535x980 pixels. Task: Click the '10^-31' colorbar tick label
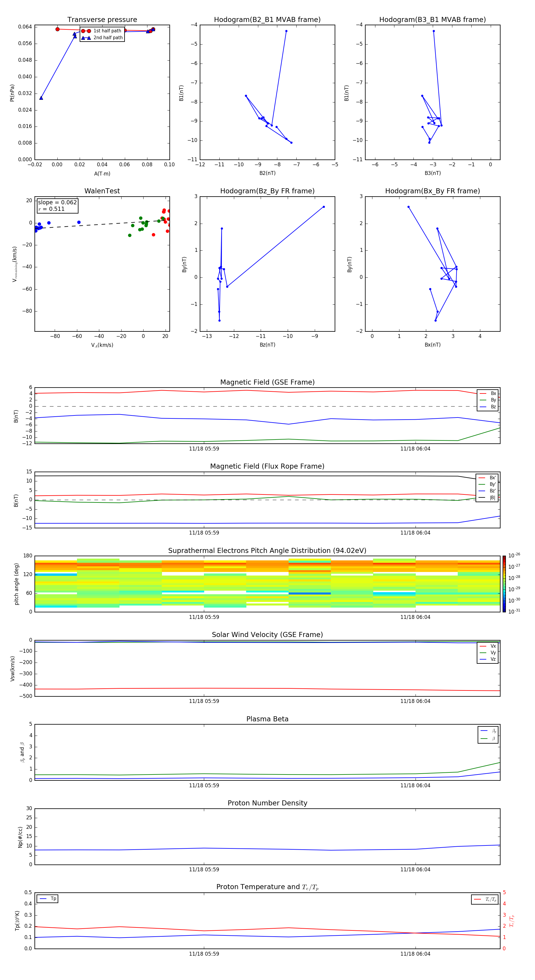coord(514,611)
